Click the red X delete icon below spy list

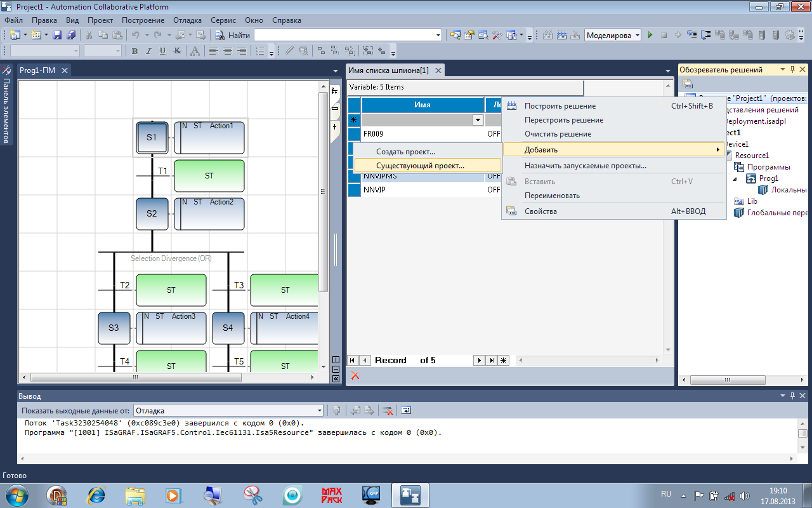point(355,375)
